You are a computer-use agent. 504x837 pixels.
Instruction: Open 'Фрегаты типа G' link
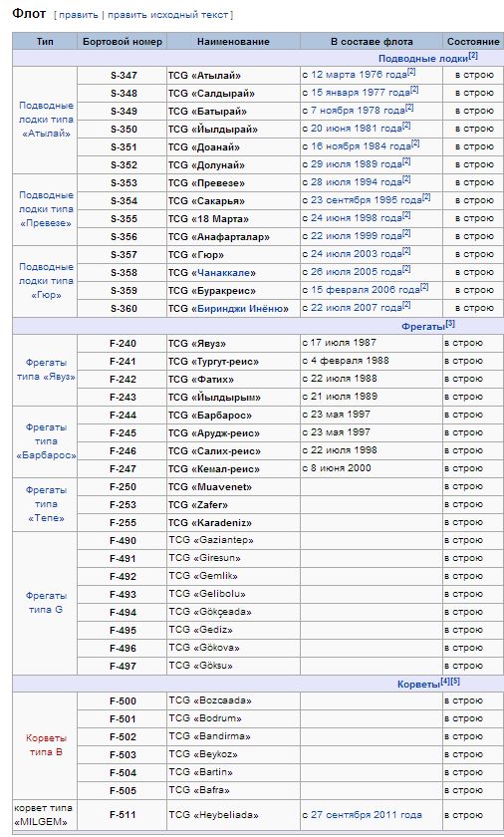point(46,602)
